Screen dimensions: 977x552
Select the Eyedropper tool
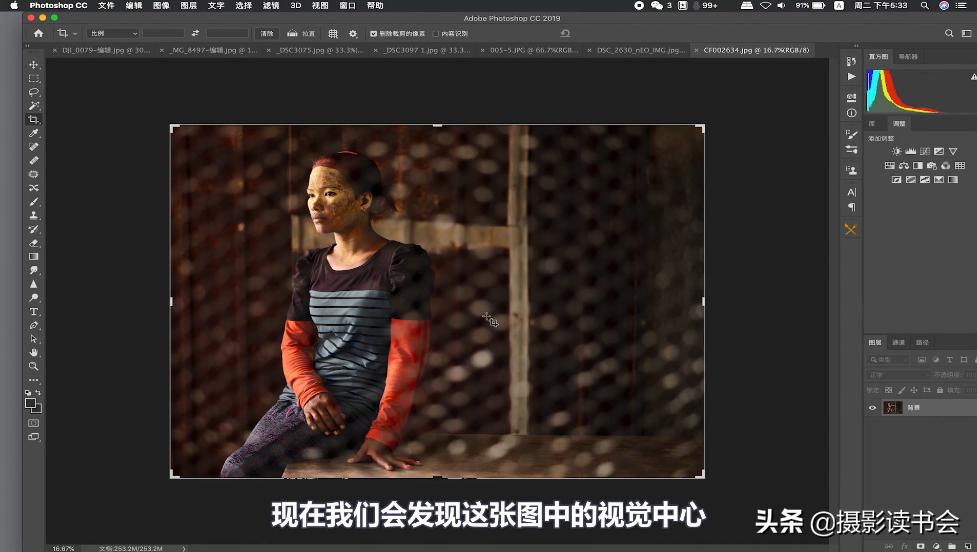point(34,133)
